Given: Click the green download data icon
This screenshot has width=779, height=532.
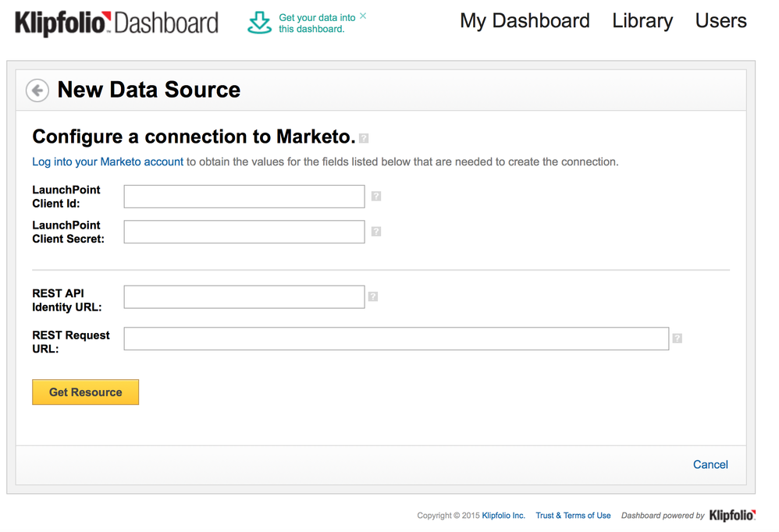Looking at the screenshot, I should click(259, 23).
